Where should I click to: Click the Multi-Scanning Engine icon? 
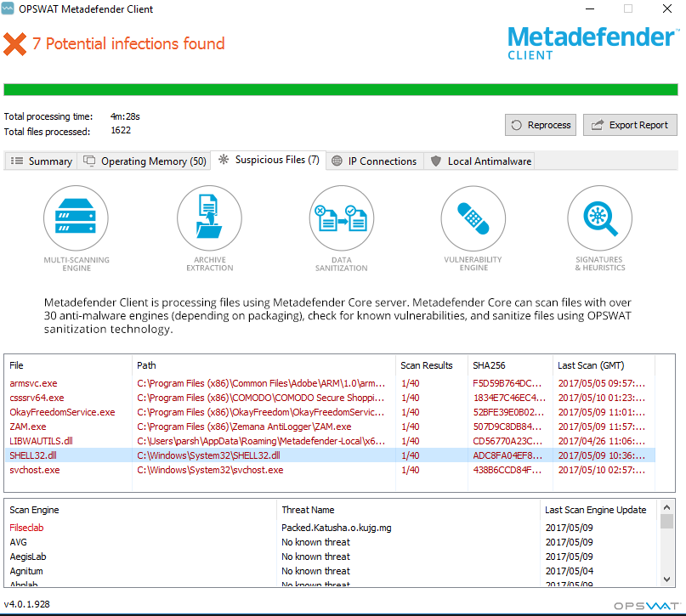[x=76, y=218]
